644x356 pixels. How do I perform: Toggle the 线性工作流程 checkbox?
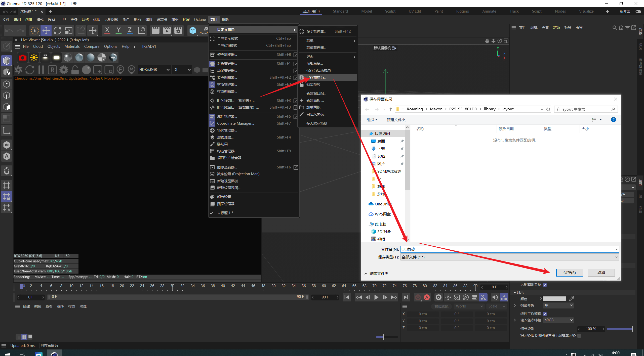coord(545,314)
